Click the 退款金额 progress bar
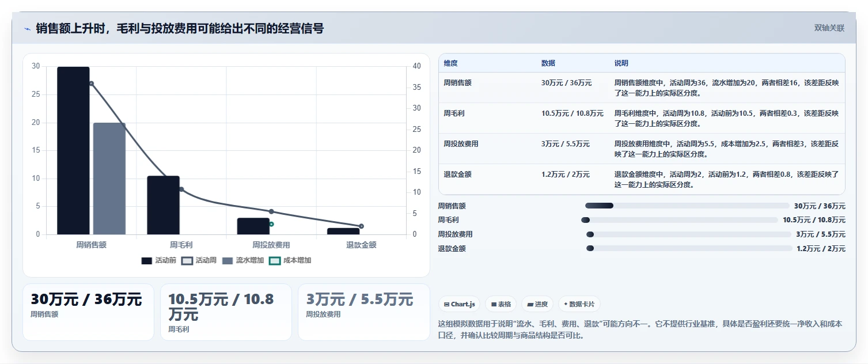 (x=689, y=248)
